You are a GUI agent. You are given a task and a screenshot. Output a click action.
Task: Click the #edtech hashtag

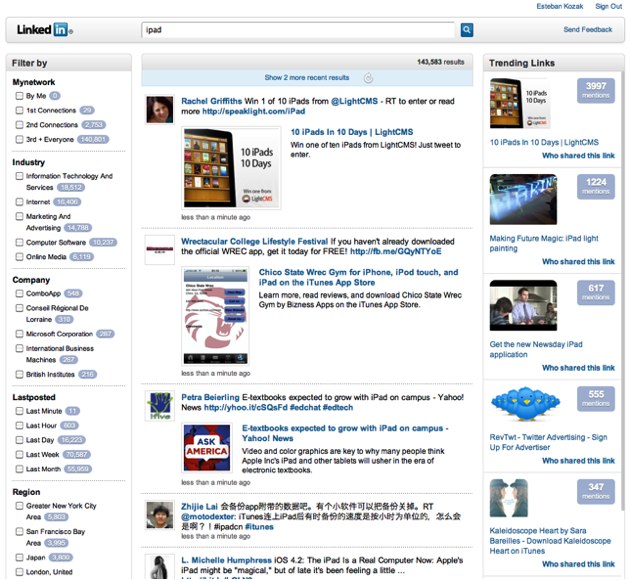[x=338, y=407]
